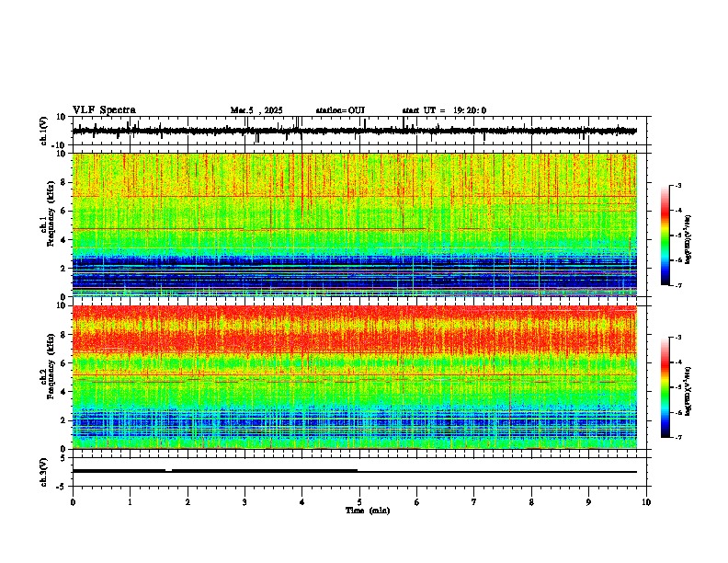The width and height of the screenshot is (728, 563).
Task: Click the ch.2 "Frequency (kHz)" axis label
Action: 51,366
